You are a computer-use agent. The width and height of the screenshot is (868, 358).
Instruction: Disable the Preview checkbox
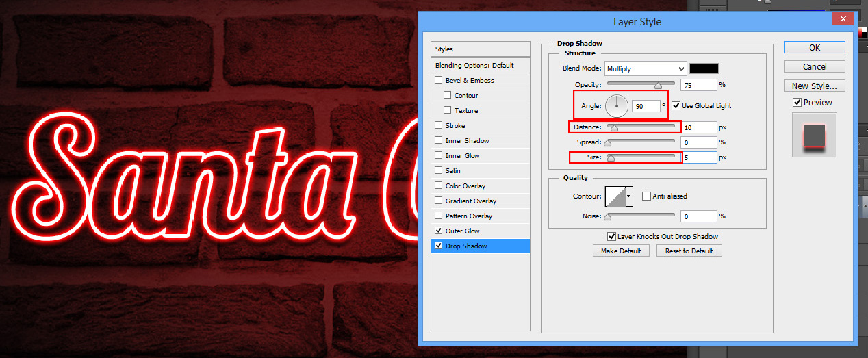[797, 103]
